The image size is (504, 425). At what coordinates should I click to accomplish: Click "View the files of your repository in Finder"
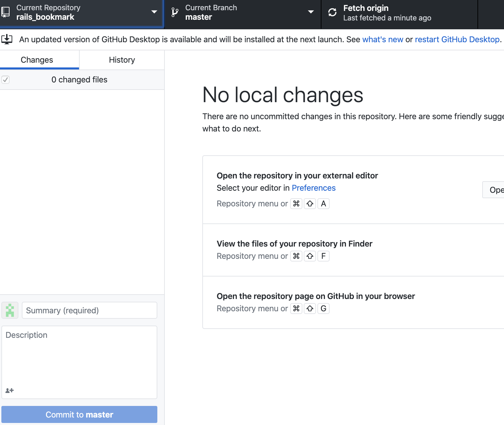tap(295, 244)
